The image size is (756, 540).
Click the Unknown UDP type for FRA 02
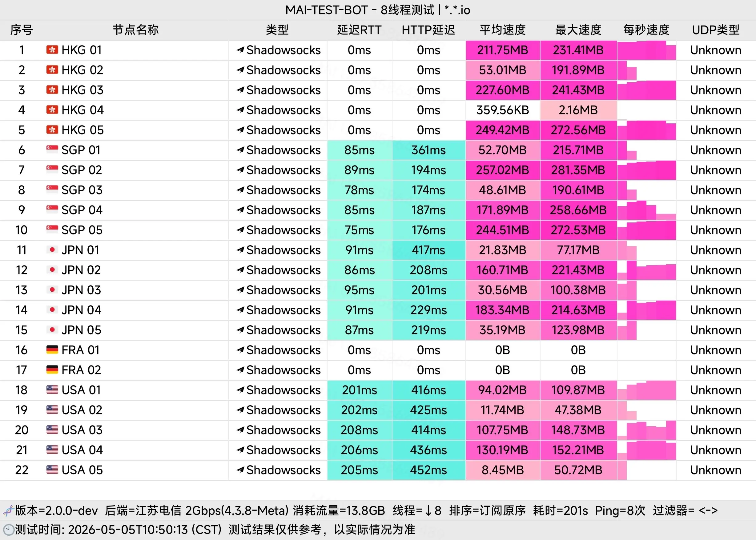tap(716, 370)
